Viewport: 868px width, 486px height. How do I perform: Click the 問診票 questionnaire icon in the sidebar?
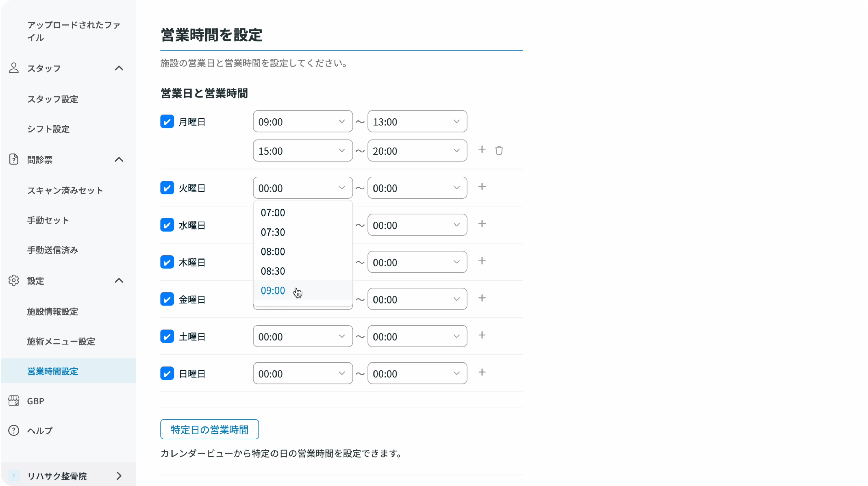(x=13, y=159)
